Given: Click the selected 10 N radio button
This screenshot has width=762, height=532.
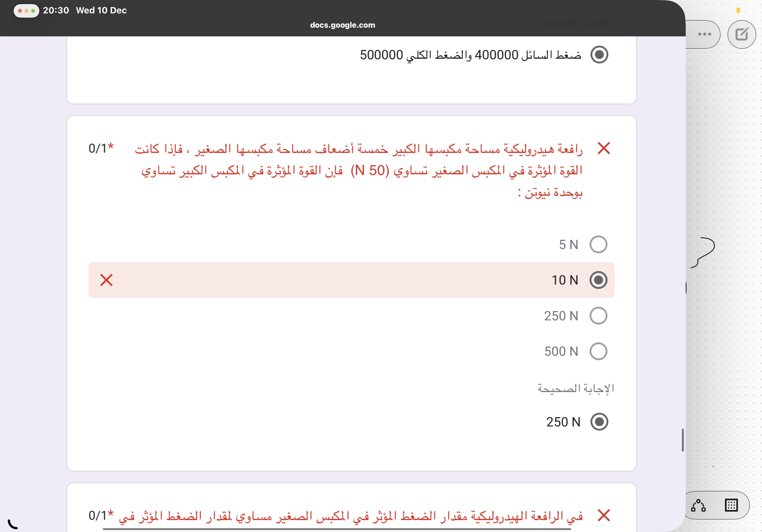Looking at the screenshot, I should [598, 280].
